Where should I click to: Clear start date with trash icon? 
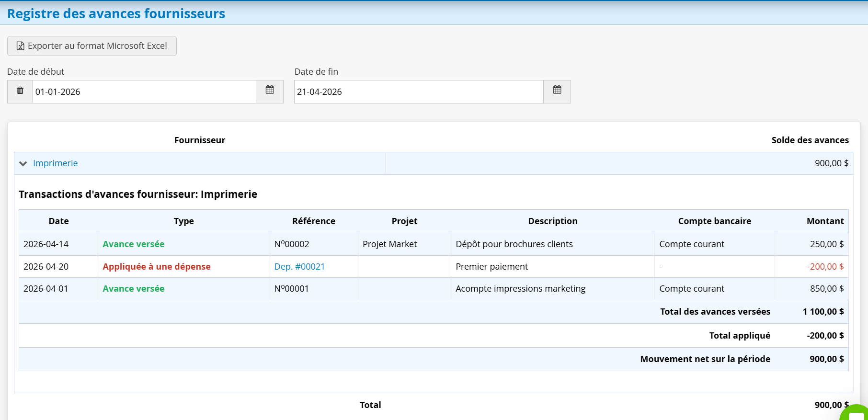pyautogui.click(x=20, y=91)
